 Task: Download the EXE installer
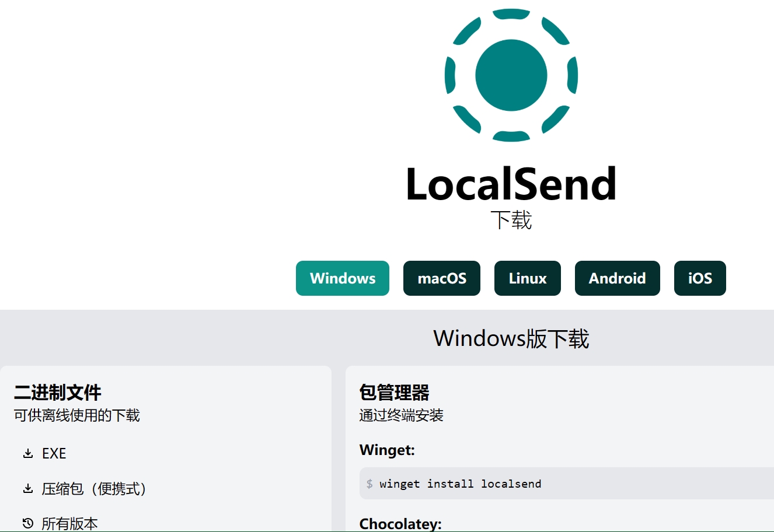(54, 453)
